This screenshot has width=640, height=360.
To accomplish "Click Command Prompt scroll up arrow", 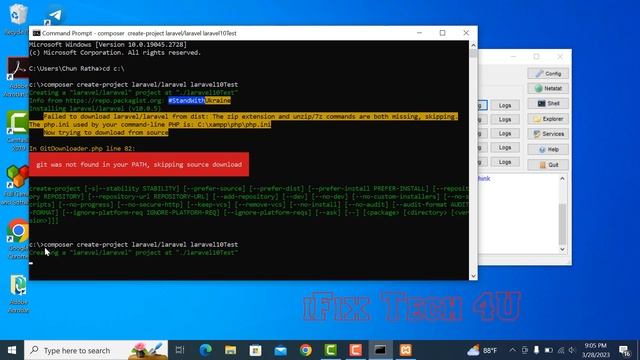I will [473, 45].
